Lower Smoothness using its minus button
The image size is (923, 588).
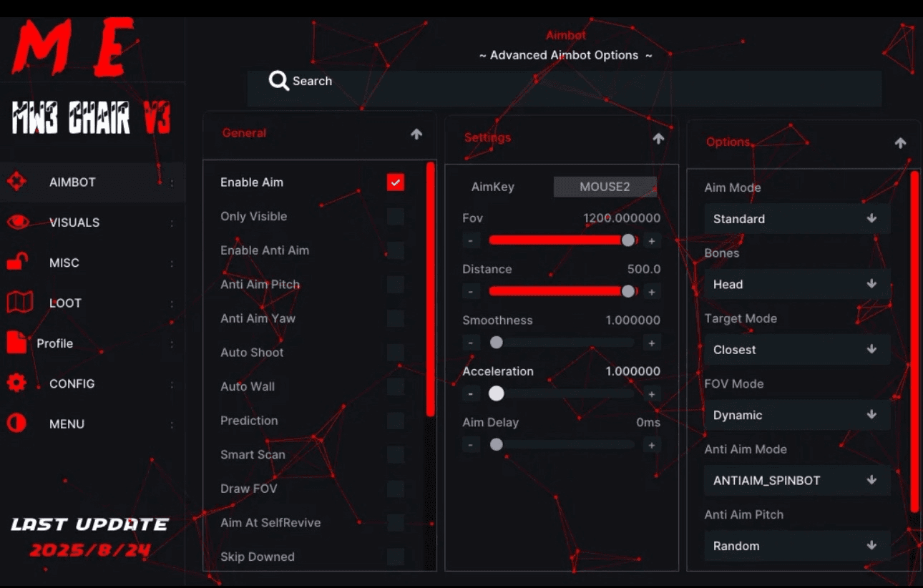coord(470,343)
